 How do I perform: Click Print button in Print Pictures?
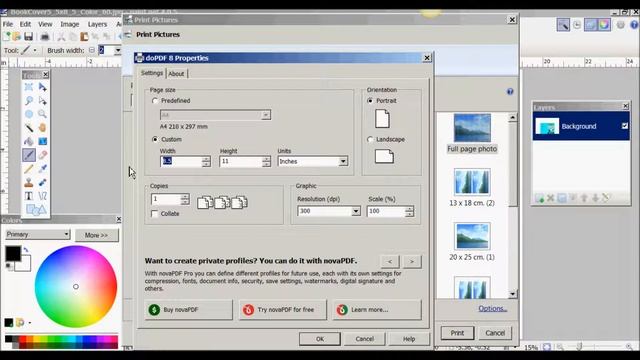pyautogui.click(x=457, y=333)
